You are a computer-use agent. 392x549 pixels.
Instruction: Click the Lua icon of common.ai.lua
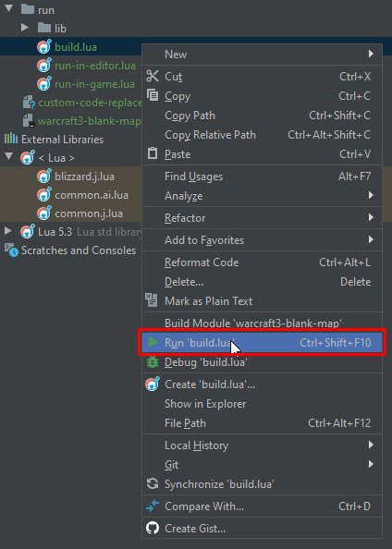tap(44, 195)
